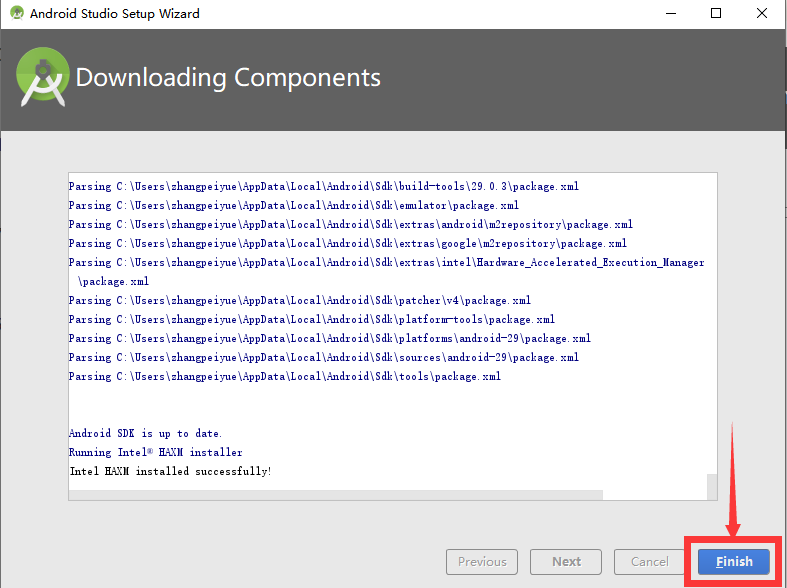This screenshot has height=588, width=787.
Task: Select the emulator\package.xml log line
Action: point(294,205)
